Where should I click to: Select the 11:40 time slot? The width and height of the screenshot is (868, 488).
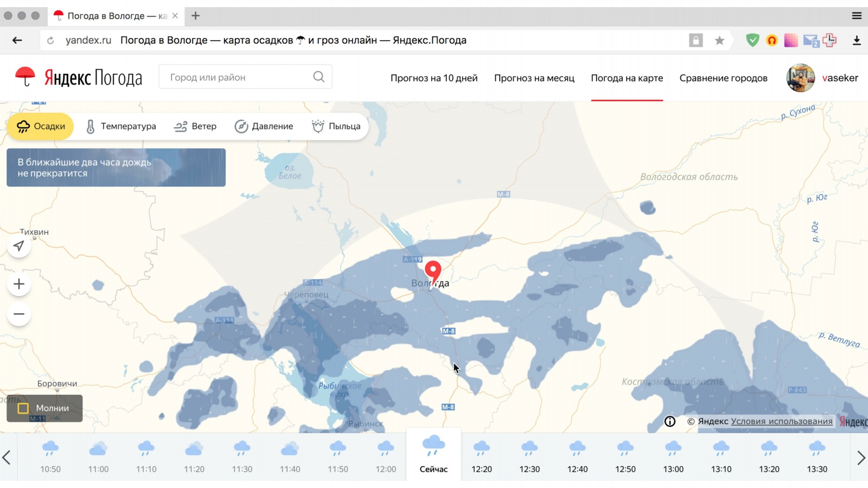290,457
